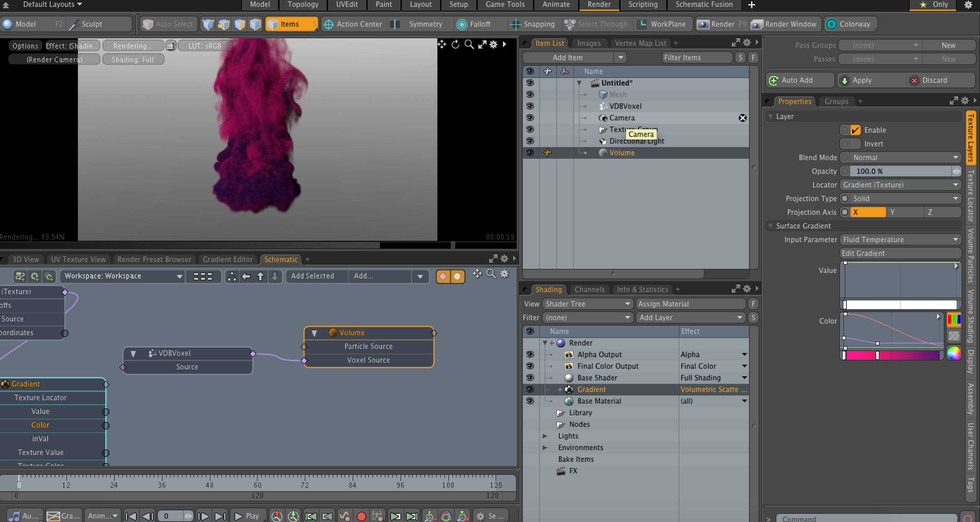
Task: Open the WorkPlane menu icon
Action: (642, 24)
